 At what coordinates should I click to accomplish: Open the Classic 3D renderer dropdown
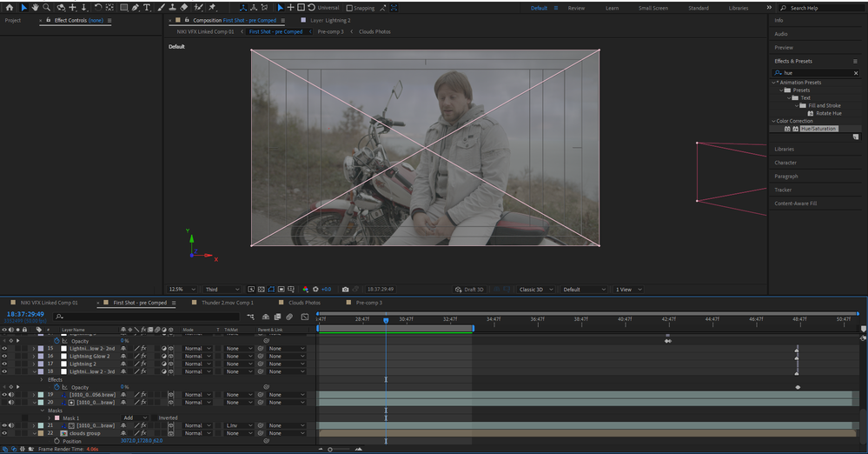click(x=535, y=290)
